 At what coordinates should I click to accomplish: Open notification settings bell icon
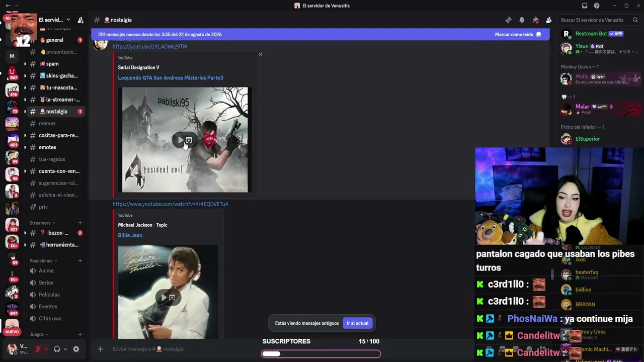[522, 20]
